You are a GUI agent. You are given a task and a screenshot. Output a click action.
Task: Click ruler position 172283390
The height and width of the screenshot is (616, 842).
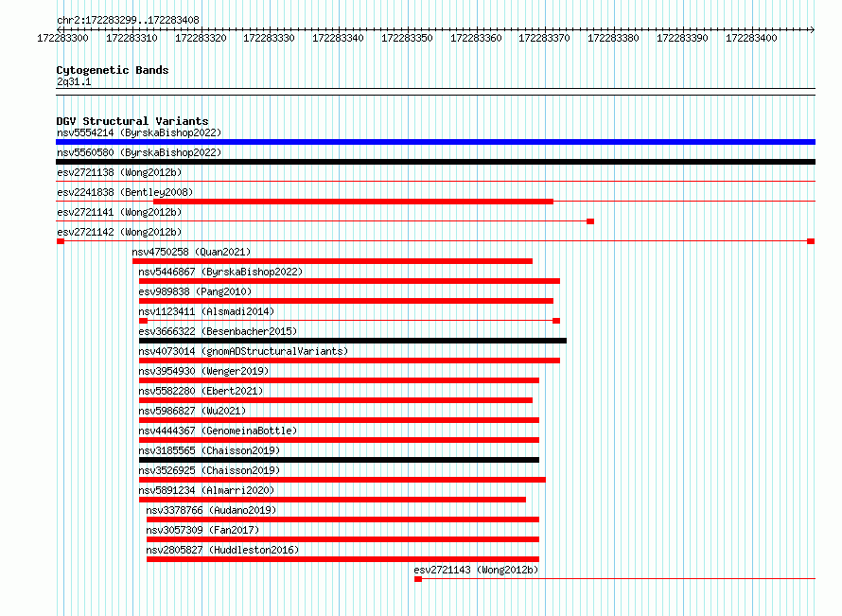(x=682, y=38)
